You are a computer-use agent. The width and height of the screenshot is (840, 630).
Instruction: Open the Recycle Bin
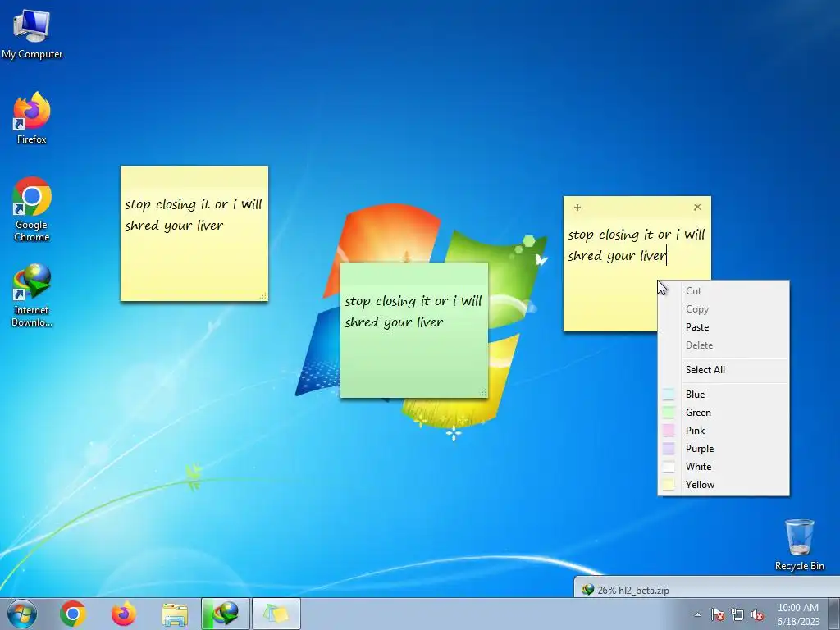pos(799,545)
